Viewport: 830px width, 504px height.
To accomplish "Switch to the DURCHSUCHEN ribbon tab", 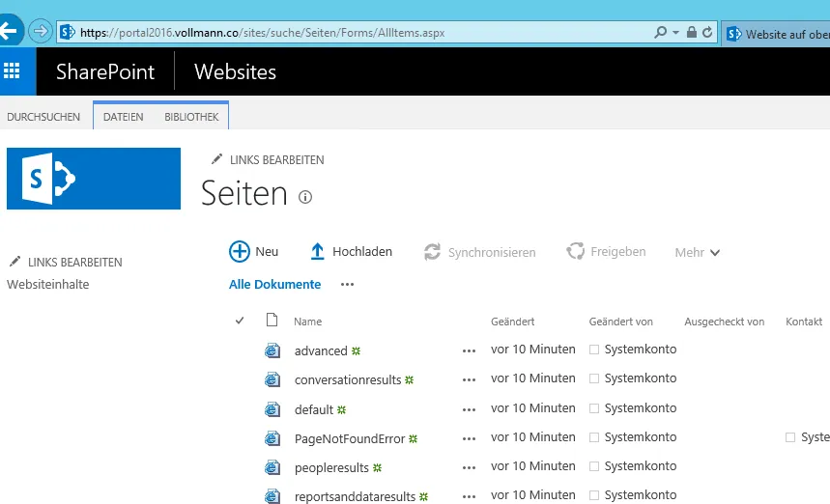I will (43, 117).
